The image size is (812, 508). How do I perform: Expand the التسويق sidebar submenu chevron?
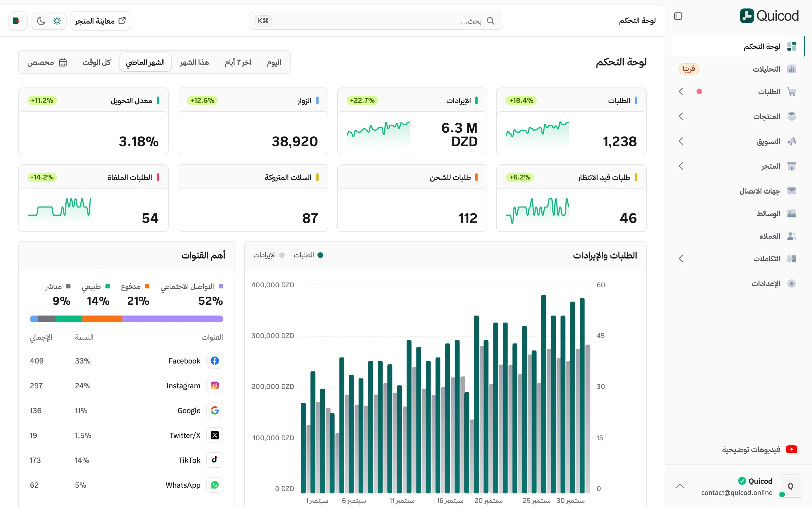click(x=681, y=141)
